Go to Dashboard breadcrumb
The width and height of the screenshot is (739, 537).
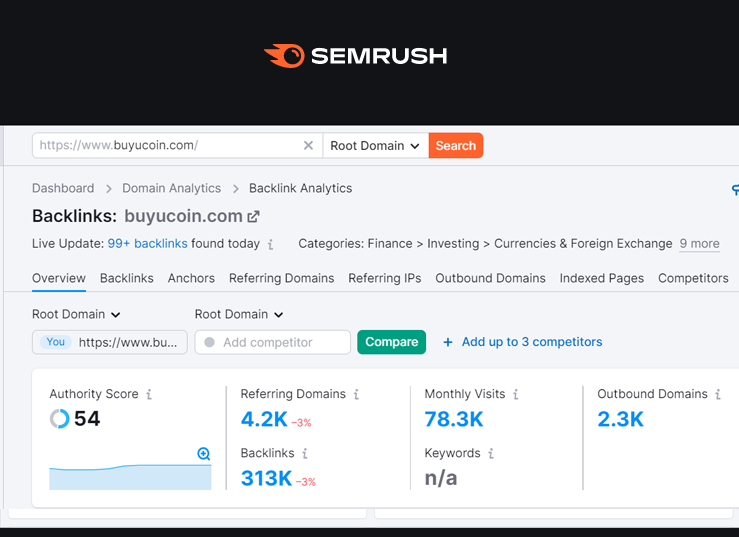[63, 188]
